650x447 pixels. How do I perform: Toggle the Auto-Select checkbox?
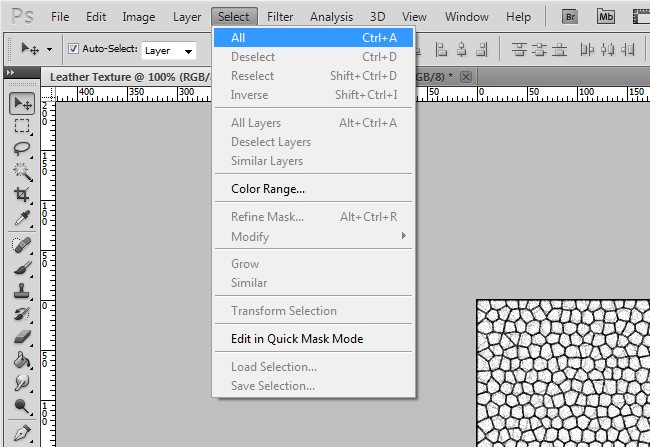[73, 49]
